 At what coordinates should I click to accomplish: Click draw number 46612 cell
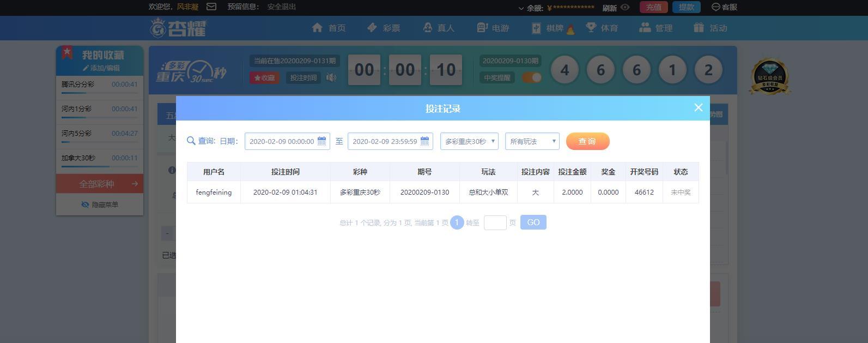click(x=644, y=192)
